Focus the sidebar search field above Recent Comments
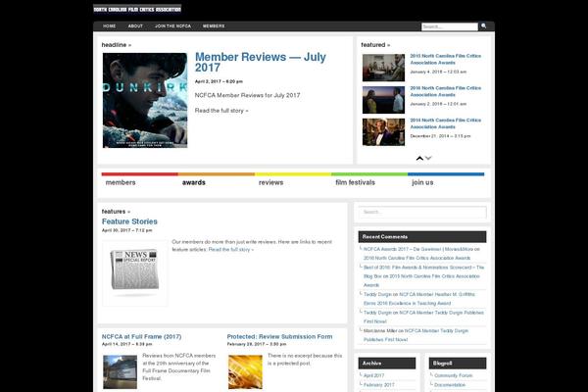This screenshot has width=588, height=392. coord(422,212)
